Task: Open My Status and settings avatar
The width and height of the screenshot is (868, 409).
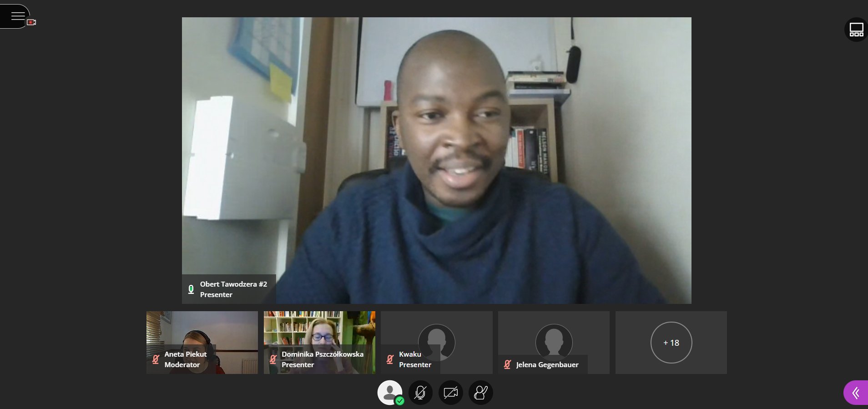Action: click(389, 392)
